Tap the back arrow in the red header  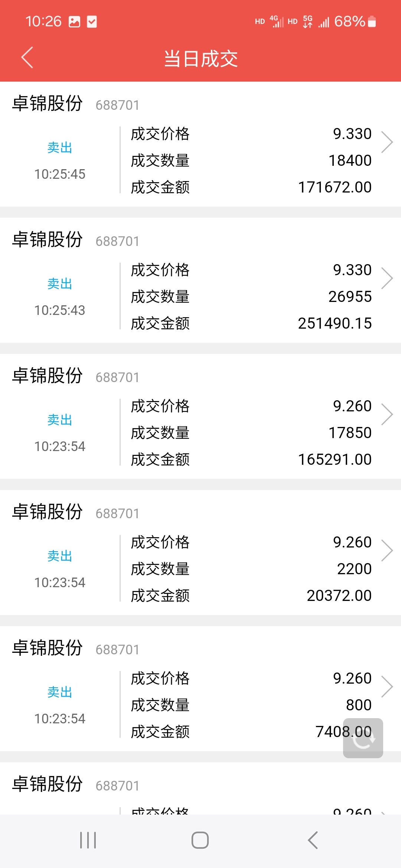pos(27,57)
